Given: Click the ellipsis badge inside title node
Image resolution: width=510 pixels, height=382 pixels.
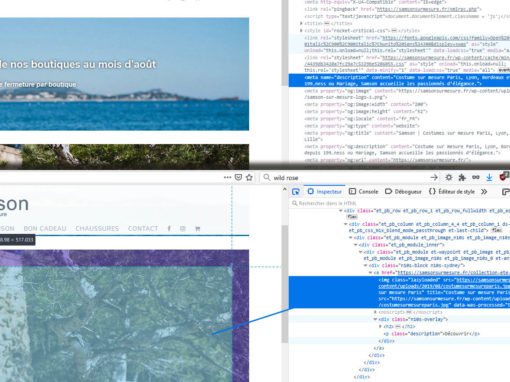Looking at the screenshot, I should click(x=327, y=23).
